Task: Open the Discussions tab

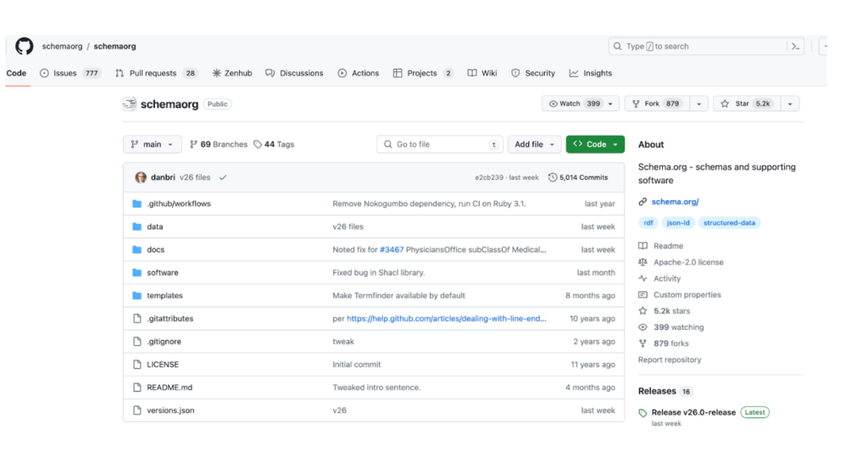Action: click(294, 73)
